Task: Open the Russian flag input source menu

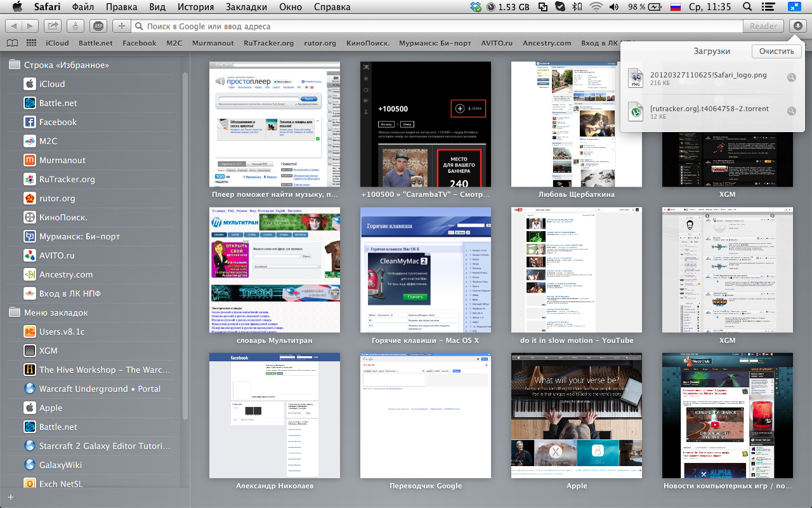Action: 676,7
